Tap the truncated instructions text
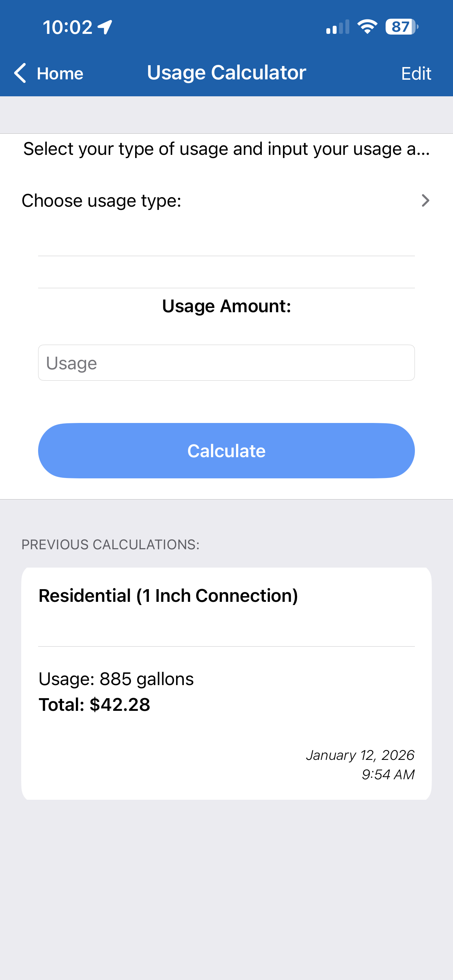The height and width of the screenshot is (980, 453). tap(226, 149)
